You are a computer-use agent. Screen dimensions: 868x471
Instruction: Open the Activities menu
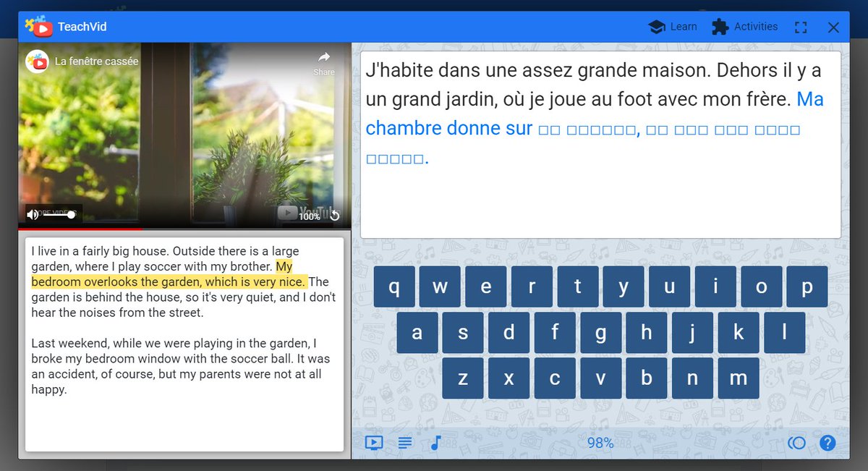744,27
